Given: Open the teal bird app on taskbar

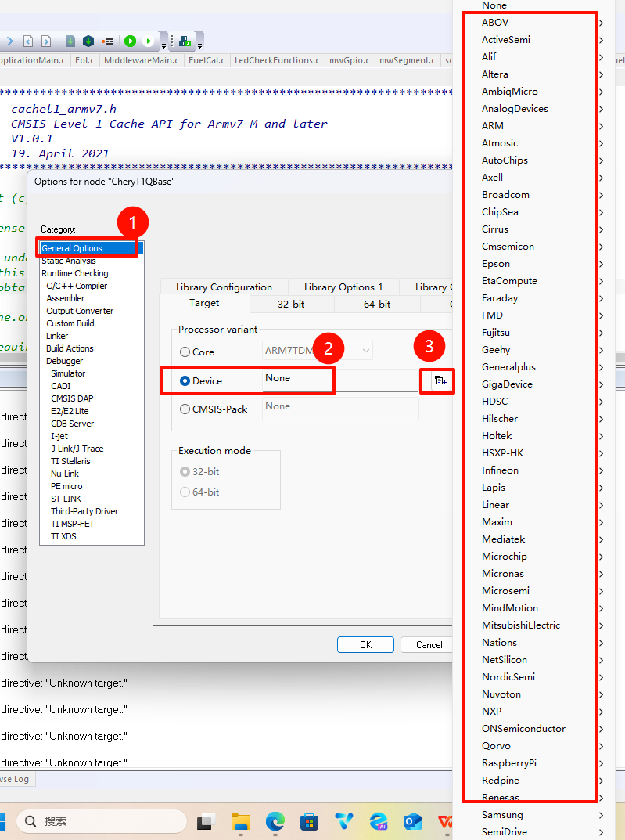Looking at the screenshot, I should 344,821.
